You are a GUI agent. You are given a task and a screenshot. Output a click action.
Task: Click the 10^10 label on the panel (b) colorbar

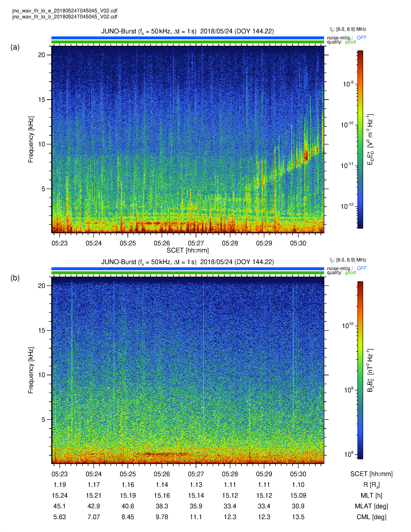click(348, 325)
